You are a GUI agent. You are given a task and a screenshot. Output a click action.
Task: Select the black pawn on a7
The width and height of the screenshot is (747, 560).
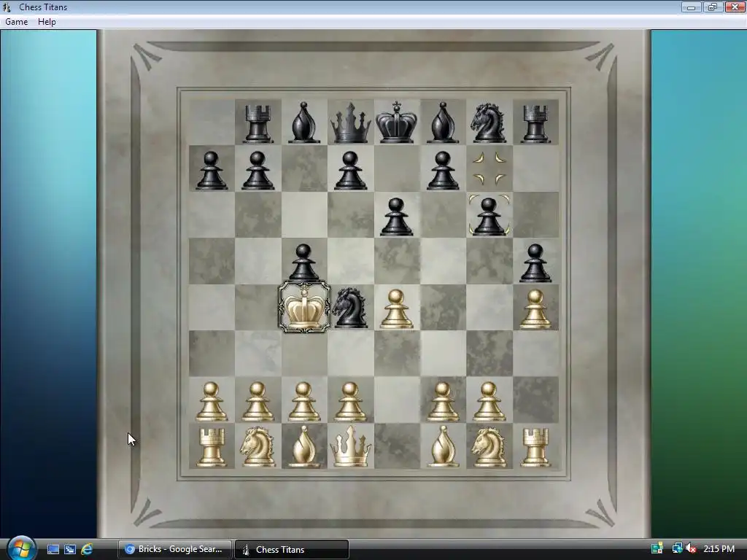tap(212, 171)
